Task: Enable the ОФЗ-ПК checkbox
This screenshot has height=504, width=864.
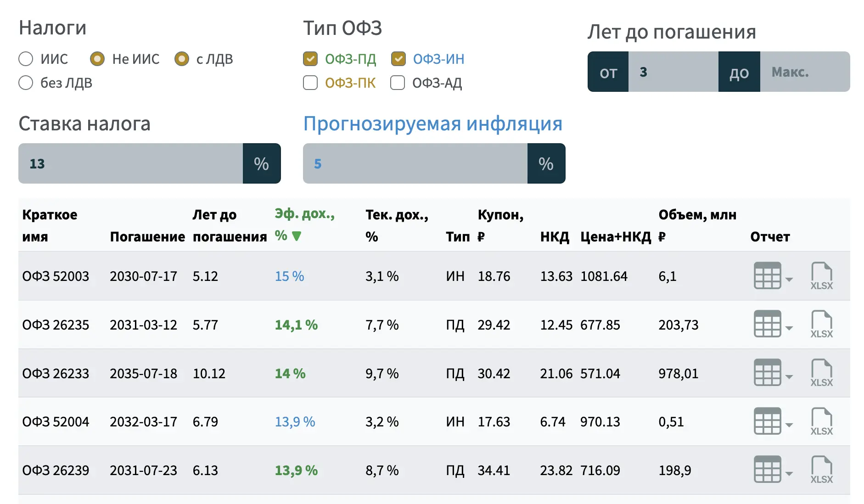Action: tap(310, 83)
